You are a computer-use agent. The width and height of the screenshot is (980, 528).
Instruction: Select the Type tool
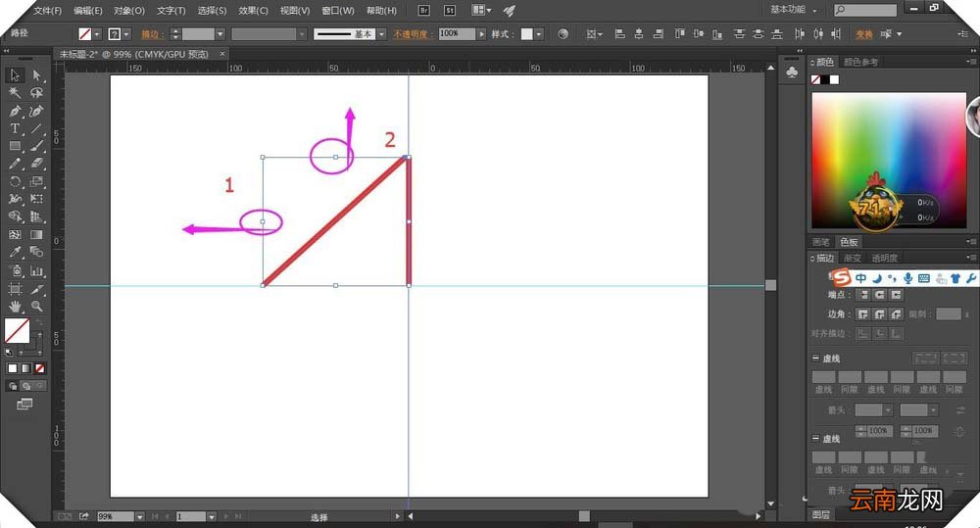pos(15,128)
